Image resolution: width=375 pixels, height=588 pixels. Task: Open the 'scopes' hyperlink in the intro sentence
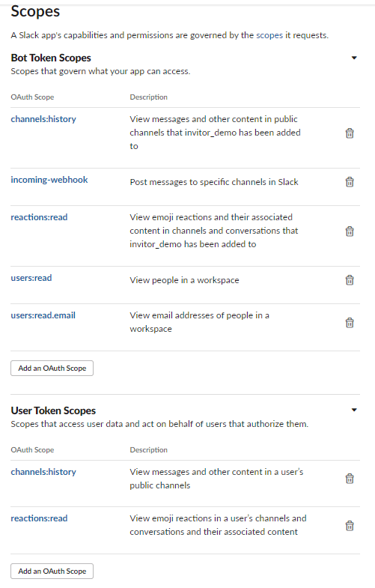pyautogui.click(x=269, y=35)
